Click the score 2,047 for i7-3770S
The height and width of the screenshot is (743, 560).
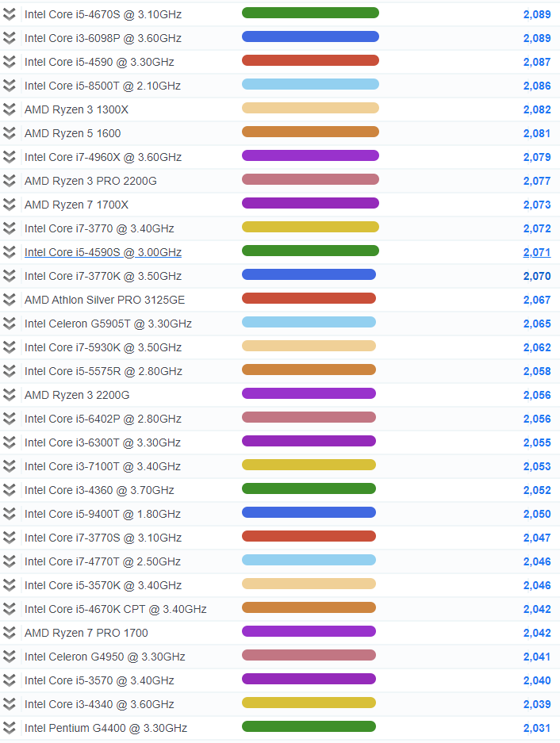point(537,538)
